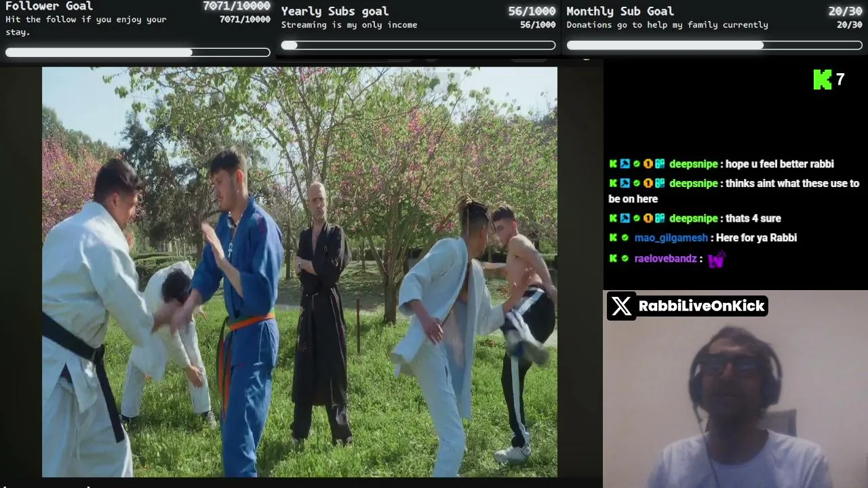Click verified check badge on 'thinks aint what these' row
This screenshot has width=868, height=488.
[636, 183]
